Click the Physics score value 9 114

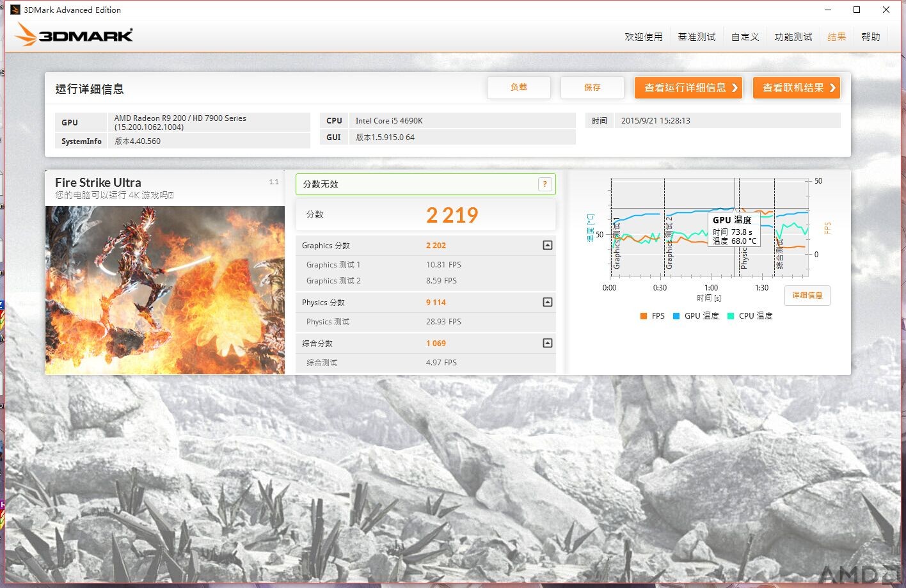pyautogui.click(x=436, y=303)
